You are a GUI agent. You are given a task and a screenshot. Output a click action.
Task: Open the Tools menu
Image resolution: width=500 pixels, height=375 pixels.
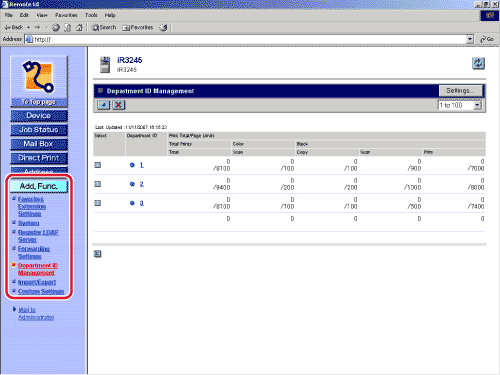tap(91, 15)
